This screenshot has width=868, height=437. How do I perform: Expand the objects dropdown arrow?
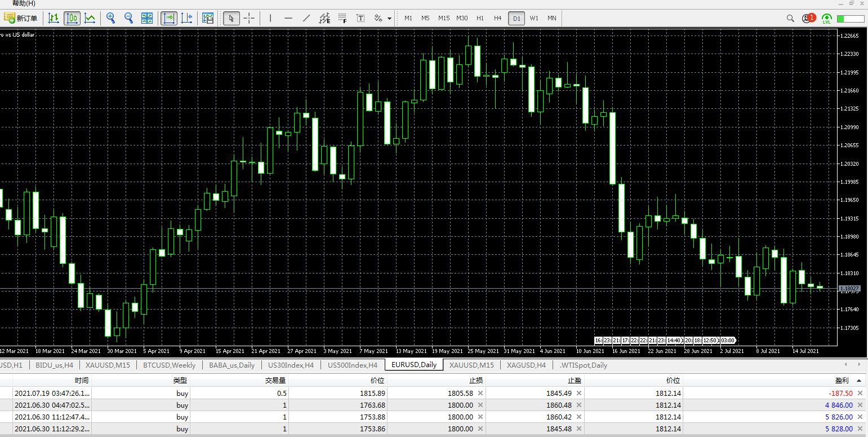pyautogui.click(x=389, y=19)
